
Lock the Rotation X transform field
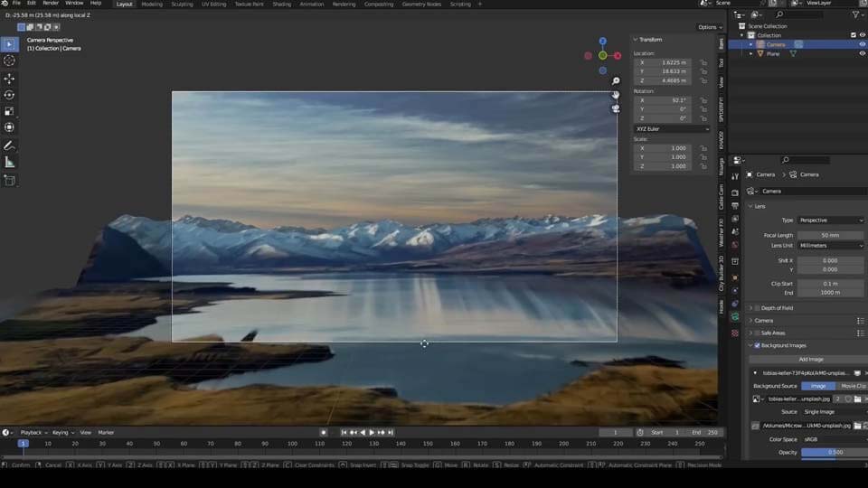coord(703,100)
